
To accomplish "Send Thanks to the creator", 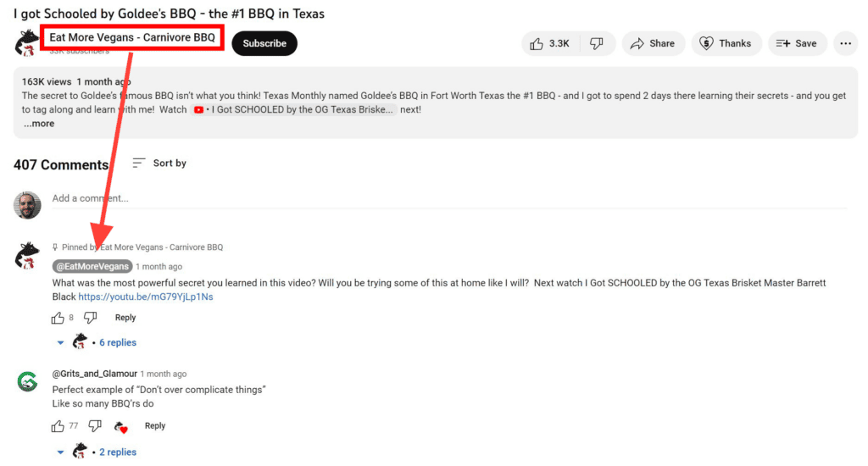I will [x=726, y=44].
